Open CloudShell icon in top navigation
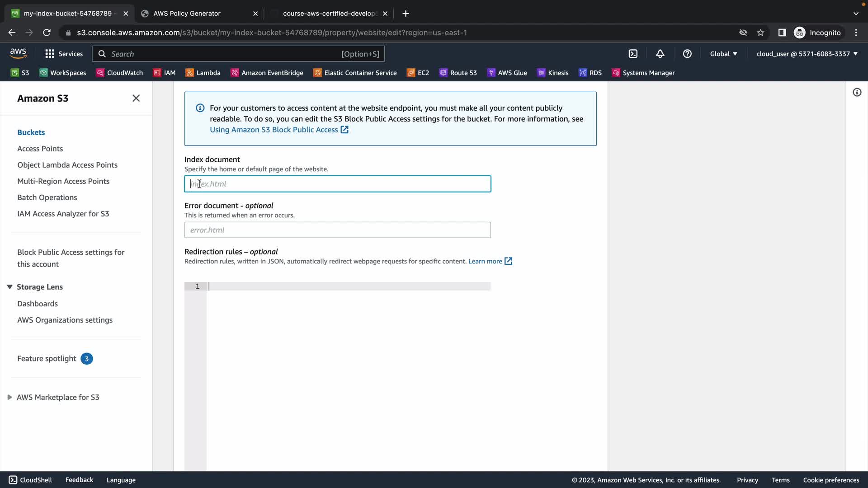Screen dimensions: 868x488 [x=633, y=54]
